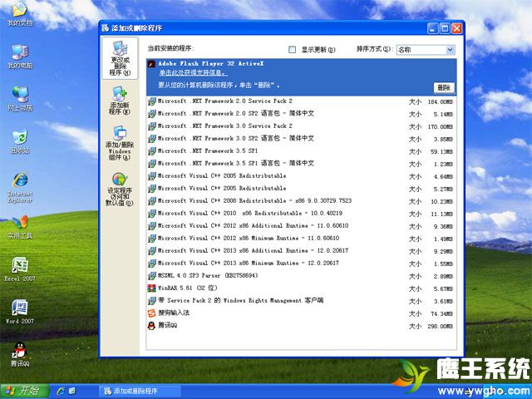Click the 搜狗输入法 program icon

[x=151, y=313]
